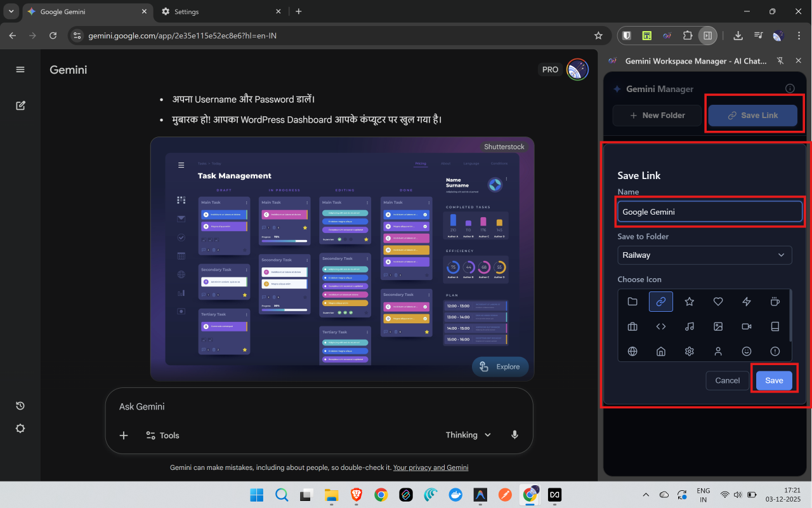Screen dimensions: 812x508
Task: Switch to the Google Gemini tab
Action: pos(87,11)
